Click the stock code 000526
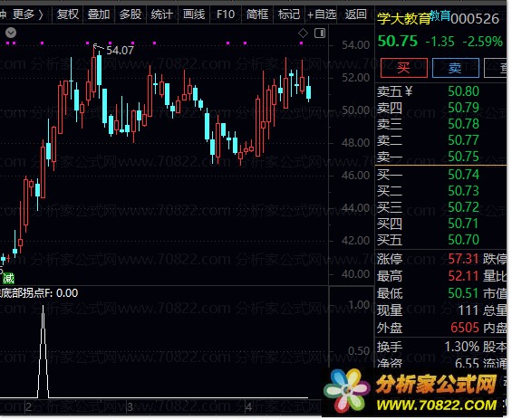512x420 pixels. pyautogui.click(x=475, y=19)
